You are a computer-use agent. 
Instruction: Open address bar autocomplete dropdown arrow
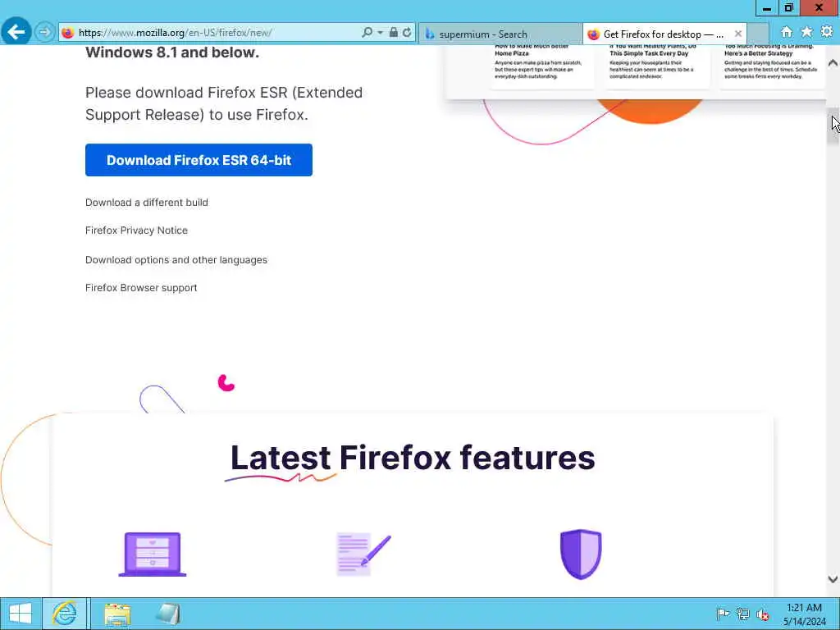pyautogui.click(x=380, y=33)
